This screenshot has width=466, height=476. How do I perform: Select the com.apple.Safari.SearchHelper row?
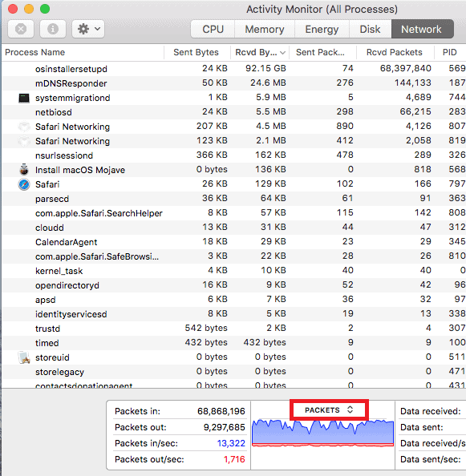(x=234, y=213)
